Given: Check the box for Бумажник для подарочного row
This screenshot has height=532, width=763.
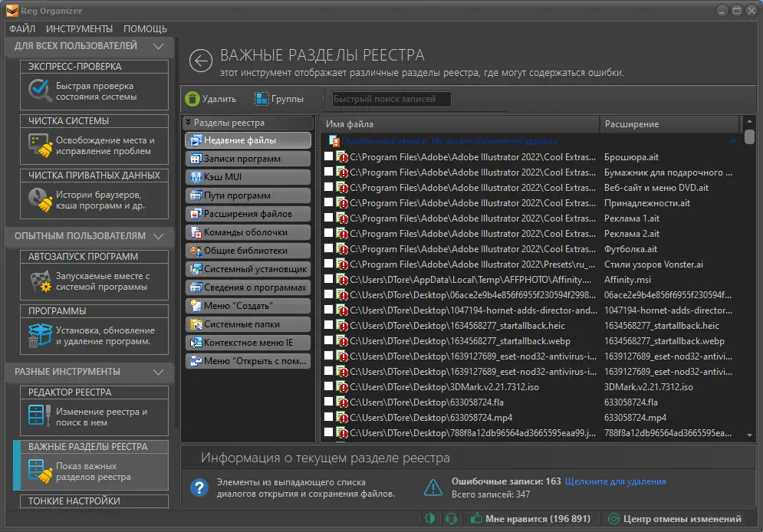Looking at the screenshot, I should pyautogui.click(x=329, y=172).
